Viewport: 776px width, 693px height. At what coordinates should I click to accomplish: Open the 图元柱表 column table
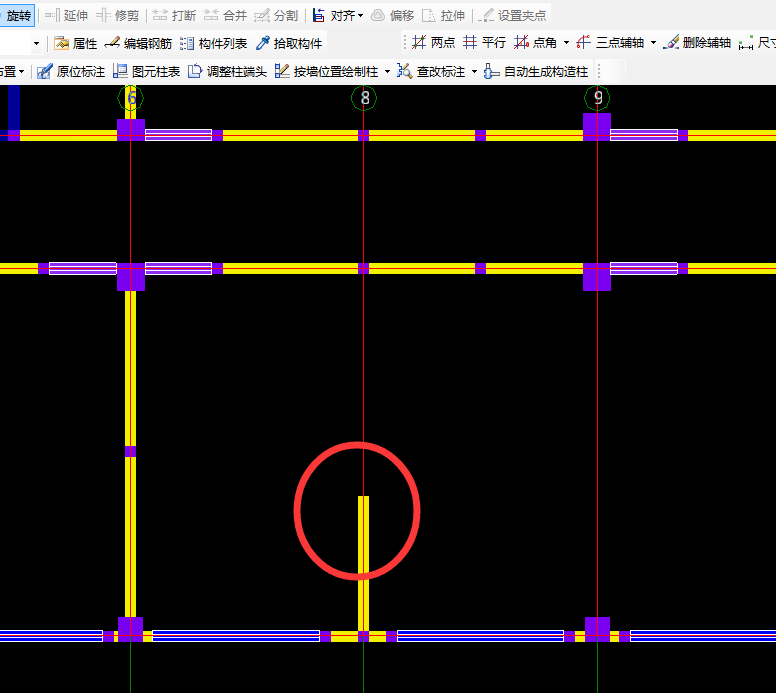tap(146, 72)
